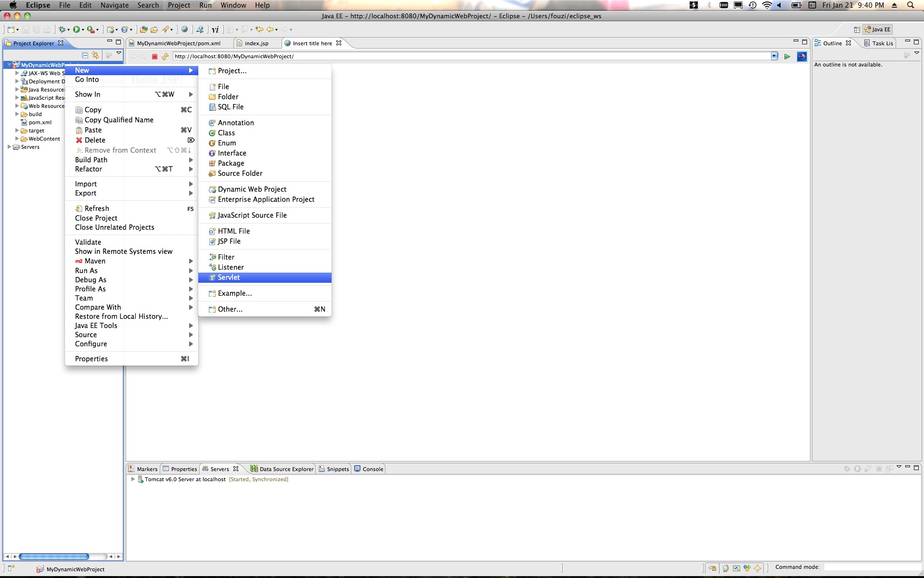Switch to the Task List tab

879,43
